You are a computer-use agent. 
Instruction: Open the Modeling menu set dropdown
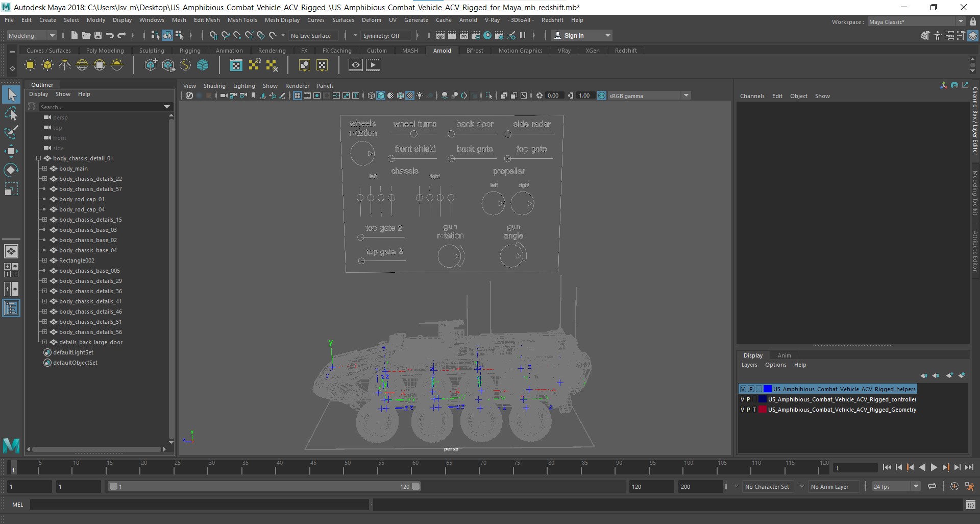click(32, 35)
